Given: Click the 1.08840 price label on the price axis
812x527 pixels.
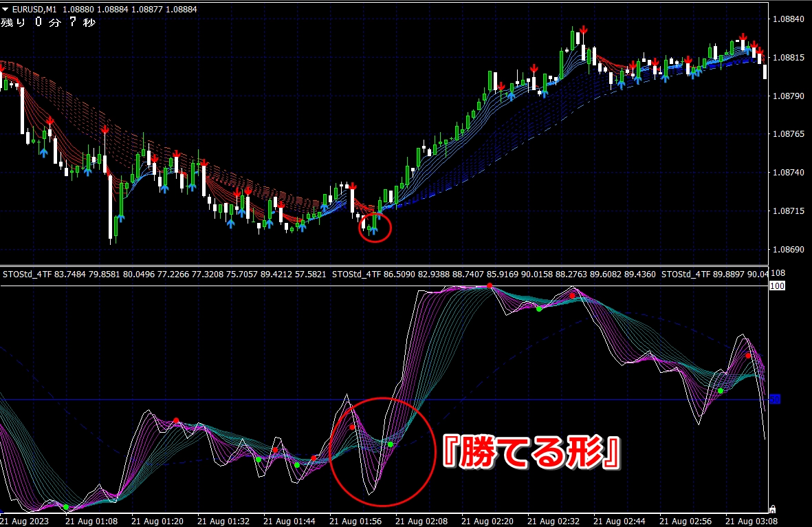Looking at the screenshot, I should [x=789, y=19].
